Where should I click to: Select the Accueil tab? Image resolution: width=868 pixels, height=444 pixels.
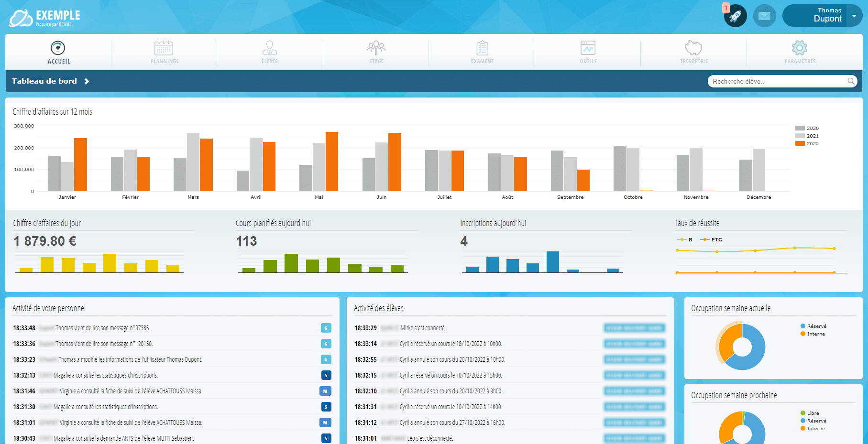click(x=58, y=52)
